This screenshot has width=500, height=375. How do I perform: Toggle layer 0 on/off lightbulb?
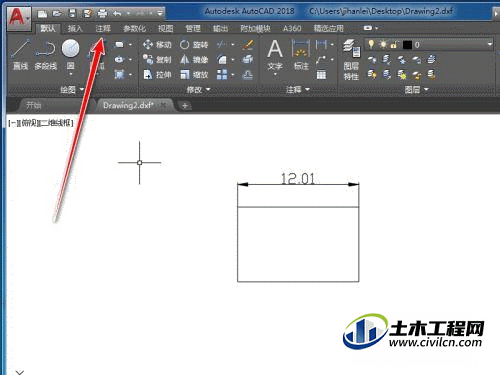[371, 44]
